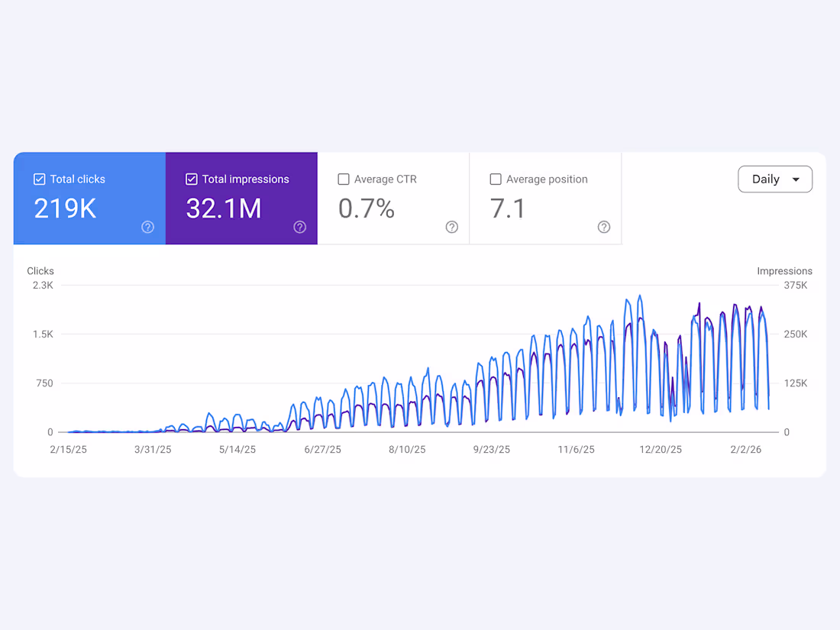Click the 2/15/25 date axis label
The width and height of the screenshot is (840, 630).
[x=68, y=449]
